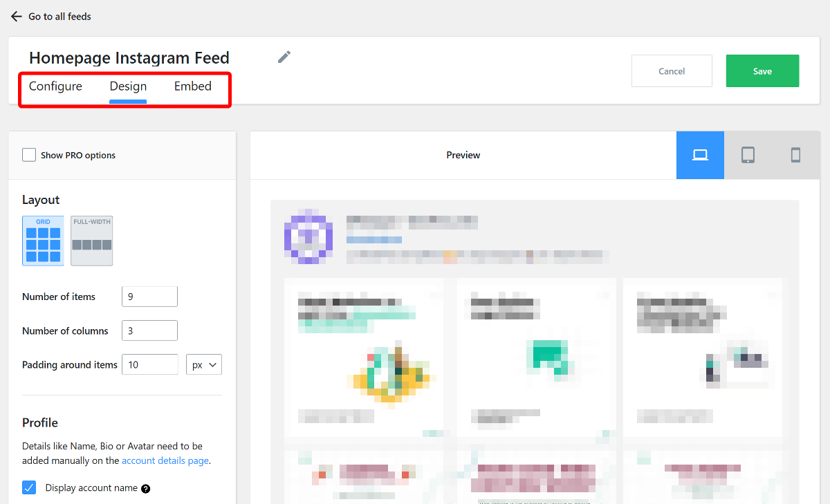Click the Cancel button
This screenshot has width=830, height=504.
(x=672, y=71)
